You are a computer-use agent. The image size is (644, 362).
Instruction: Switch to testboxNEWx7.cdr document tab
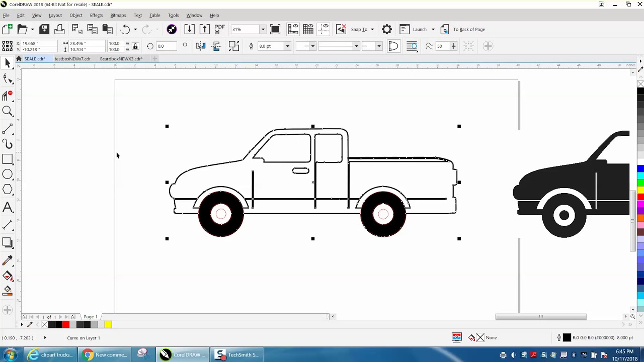coord(72,59)
